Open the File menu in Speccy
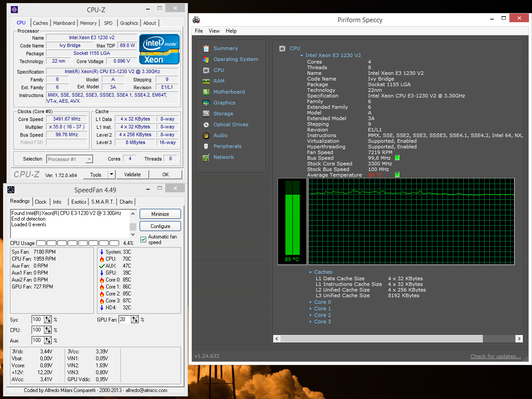This screenshot has width=532, height=399. [199, 31]
